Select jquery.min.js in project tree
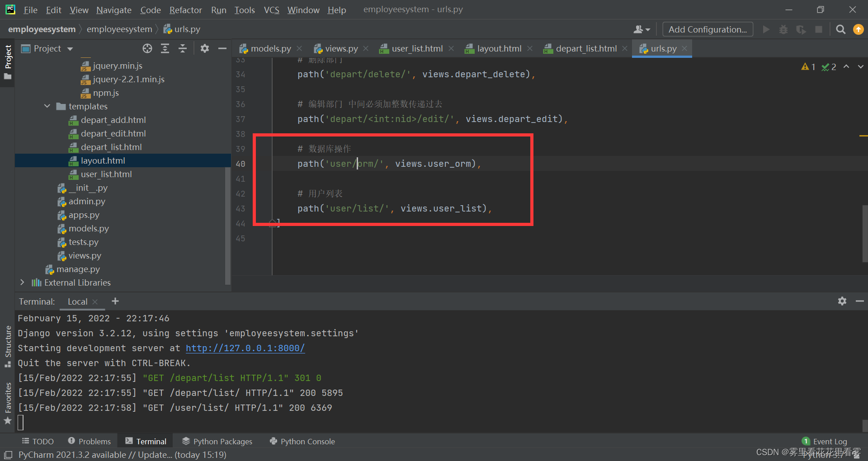The width and height of the screenshot is (868, 461). click(x=117, y=66)
